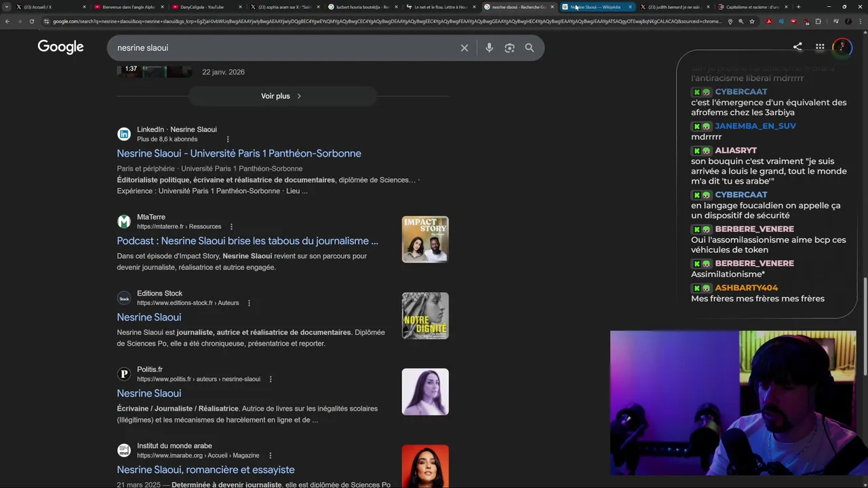Open Nesrine Slaoui - Université Paris 1 Panthéon-Sorbonne link
Viewport: 868px width, 488px height.
[x=239, y=154]
